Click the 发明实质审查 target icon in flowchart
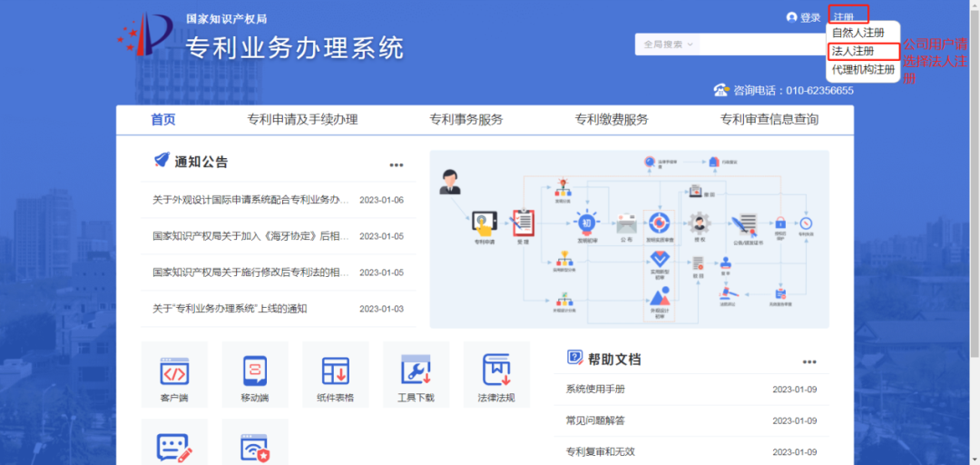The image size is (980, 465). pos(660,223)
